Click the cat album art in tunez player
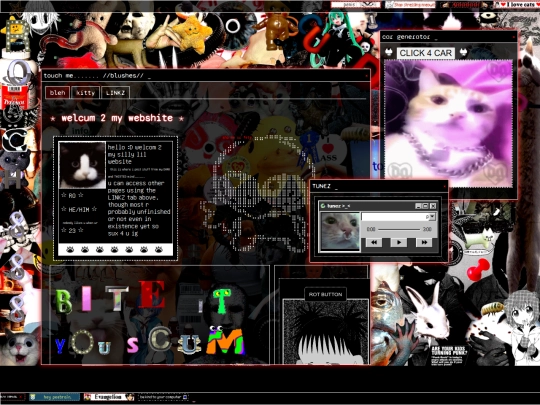 tap(340, 231)
